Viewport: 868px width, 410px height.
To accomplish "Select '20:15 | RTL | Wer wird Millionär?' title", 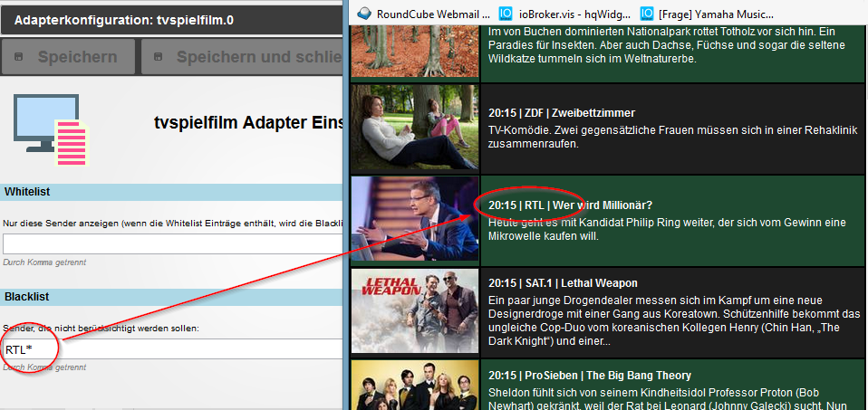I will [570, 205].
